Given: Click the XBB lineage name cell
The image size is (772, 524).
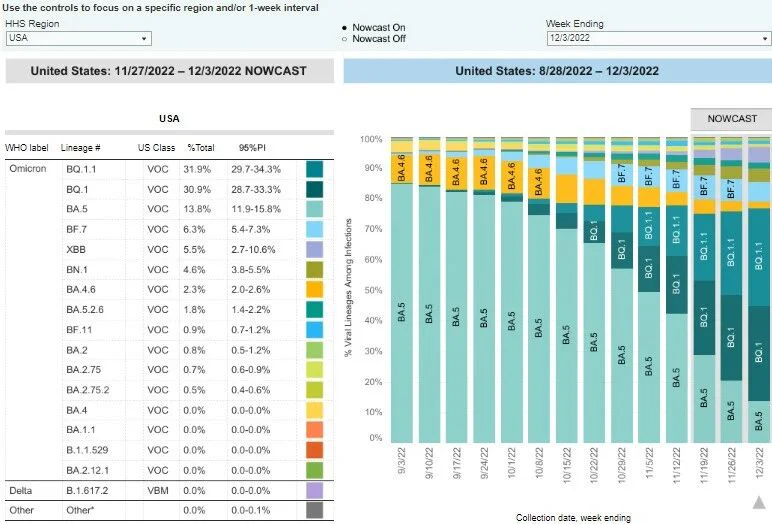Looking at the screenshot, I should (76, 250).
